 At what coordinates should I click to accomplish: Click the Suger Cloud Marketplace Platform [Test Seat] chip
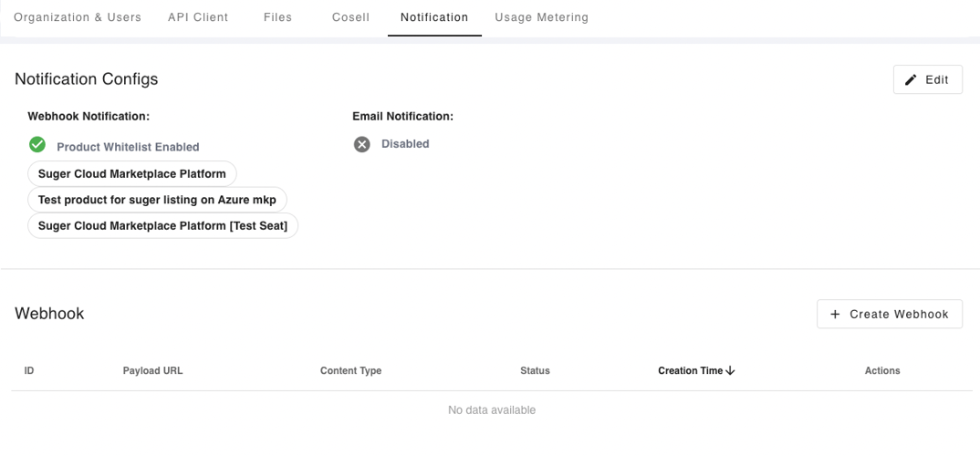[162, 226]
